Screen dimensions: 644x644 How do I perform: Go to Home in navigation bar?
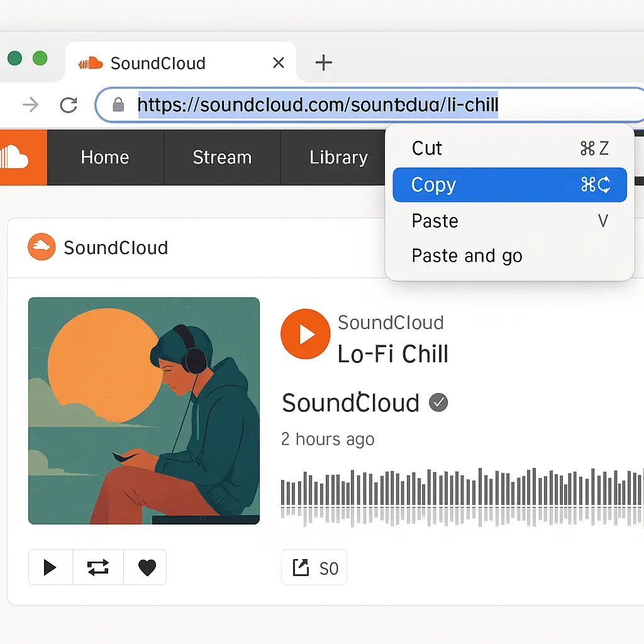pyautogui.click(x=105, y=157)
